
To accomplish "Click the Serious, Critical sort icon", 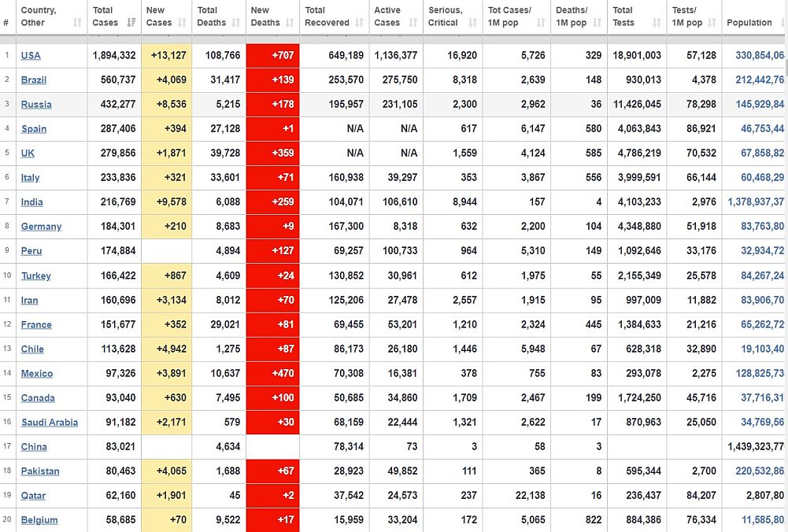I will [472, 23].
